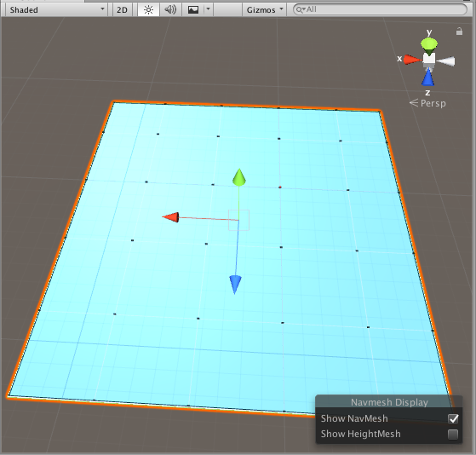
Task: Click the green Y move handle arrow
Action: pos(239,177)
